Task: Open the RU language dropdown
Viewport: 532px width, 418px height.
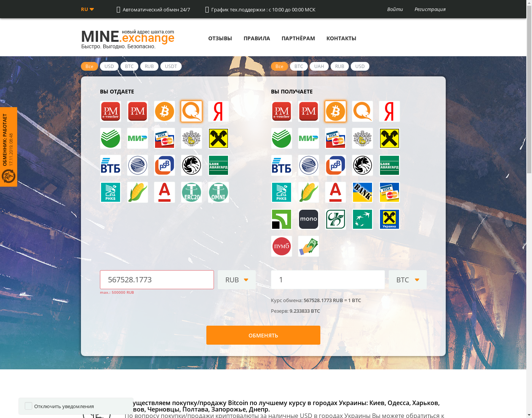Action: point(87,9)
